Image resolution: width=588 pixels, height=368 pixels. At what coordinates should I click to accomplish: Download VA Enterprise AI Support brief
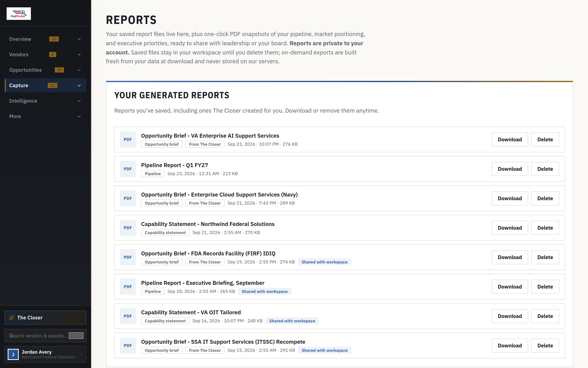click(510, 139)
